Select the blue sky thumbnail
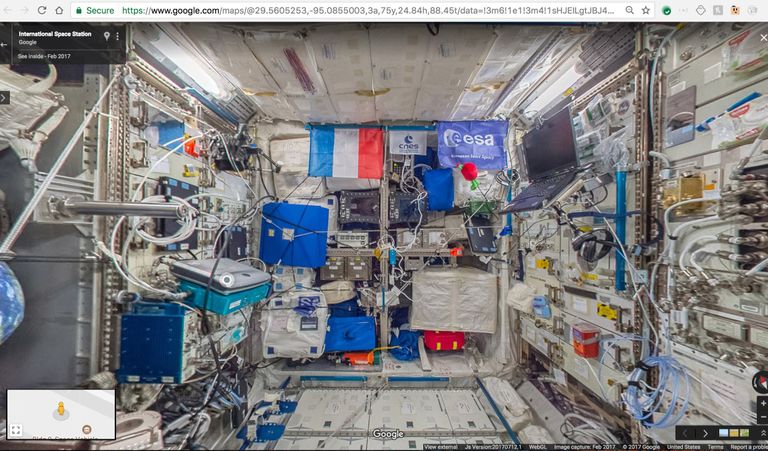Viewport: 768px width, 451px height. (x=723, y=433)
